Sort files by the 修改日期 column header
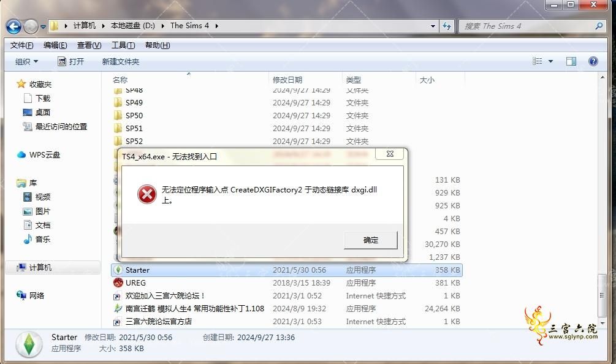 pos(287,80)
